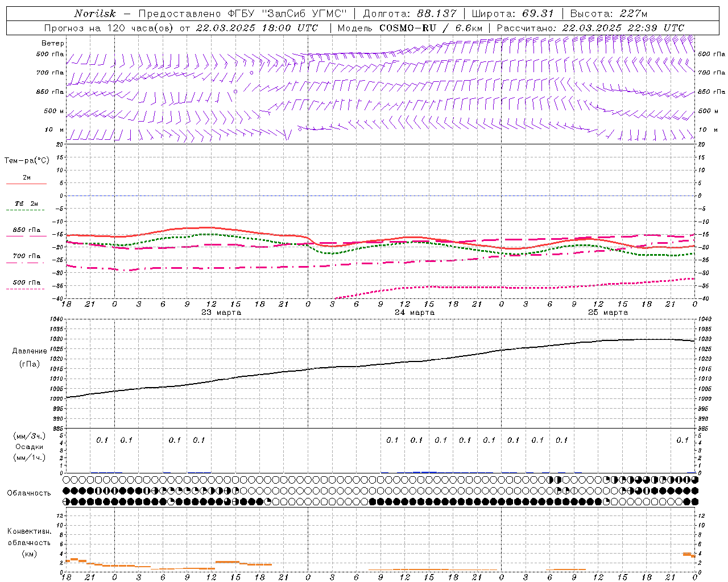
Task: Click the '(гПа)' pressure unit label
Action: (x=30, y=364)
